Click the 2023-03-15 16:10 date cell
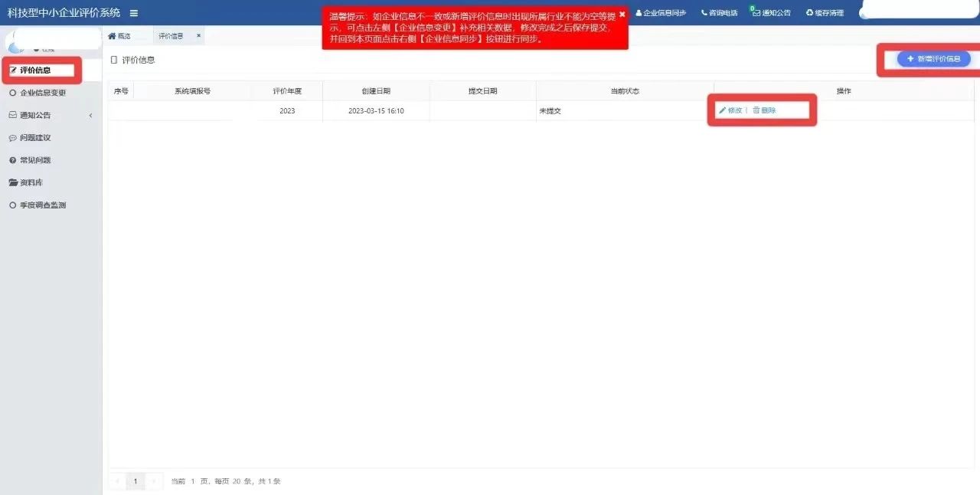 (x=376, y=111)
